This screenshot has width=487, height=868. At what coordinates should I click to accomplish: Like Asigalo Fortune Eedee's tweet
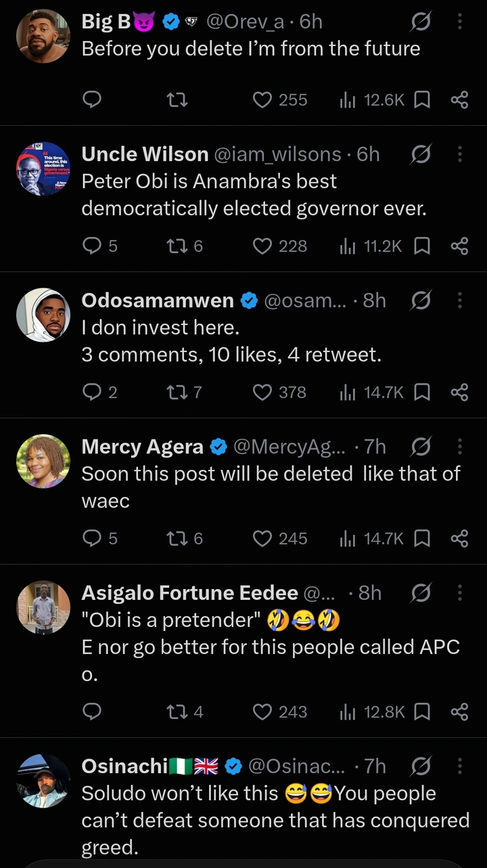point(279,712)
